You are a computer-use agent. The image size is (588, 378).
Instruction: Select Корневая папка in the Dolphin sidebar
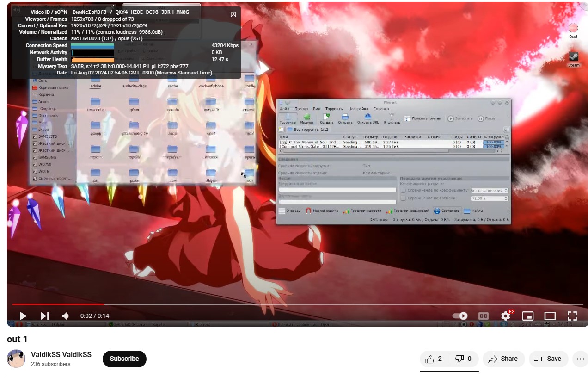50,87
